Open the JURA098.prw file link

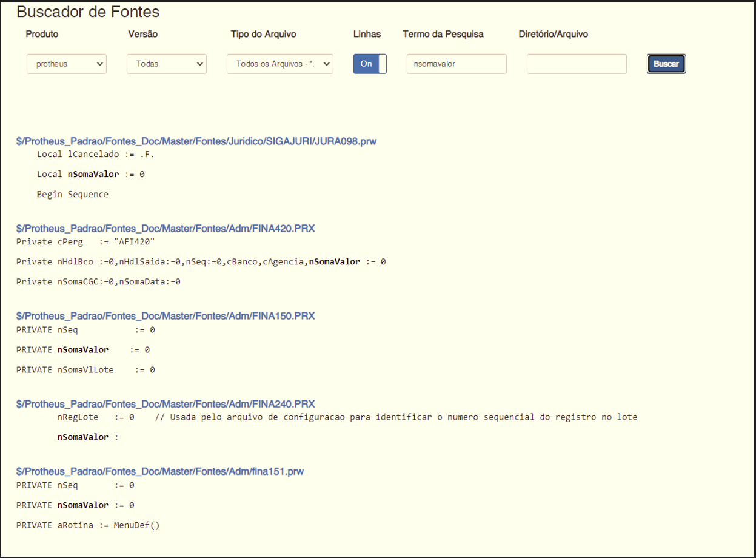click(x=196, y=141)
